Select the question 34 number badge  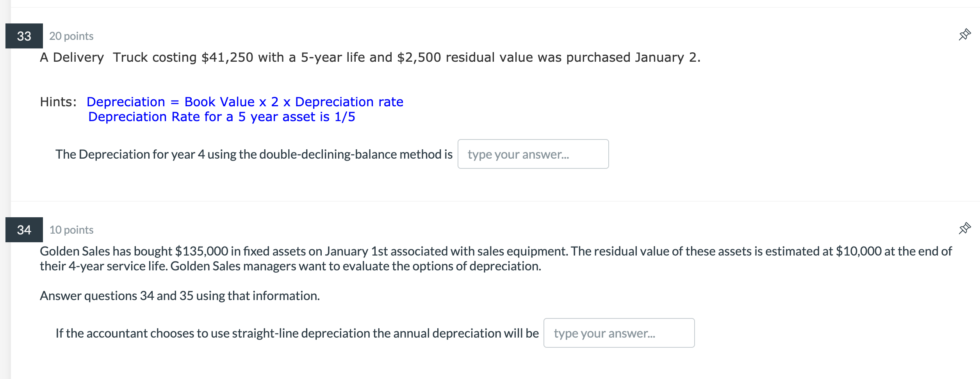click(x=24, y=230)
